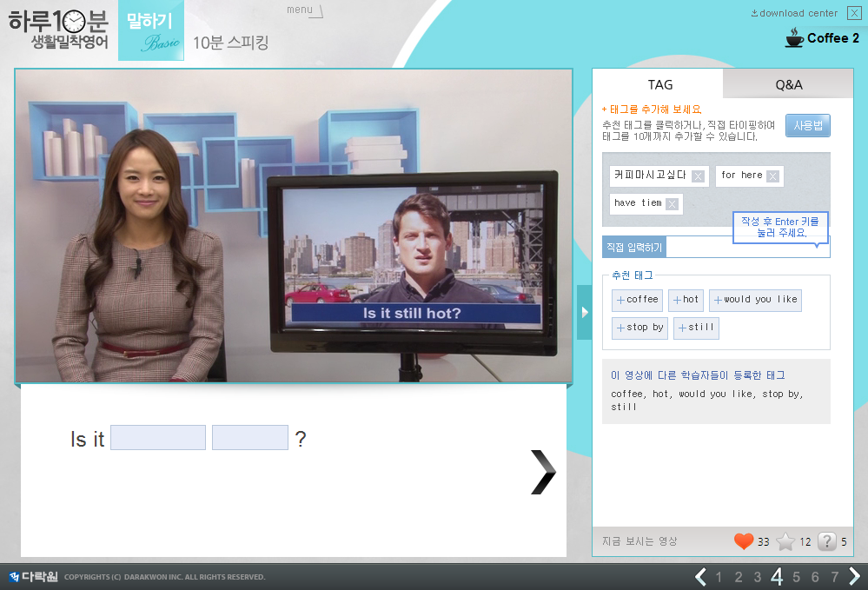Image resolution: width=868 pixels, height=590 pixels.
Task: Select the TAG tab
Action: click(659, 84)
